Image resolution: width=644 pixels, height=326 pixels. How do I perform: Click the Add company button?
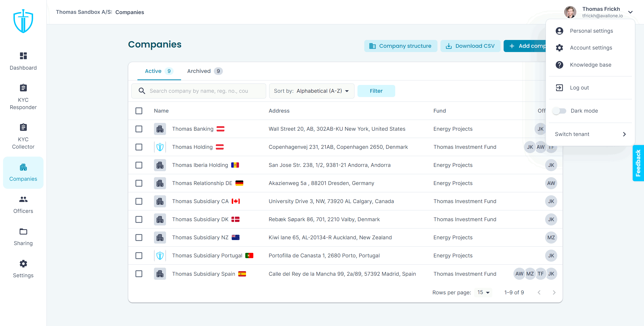click(525, 46)
